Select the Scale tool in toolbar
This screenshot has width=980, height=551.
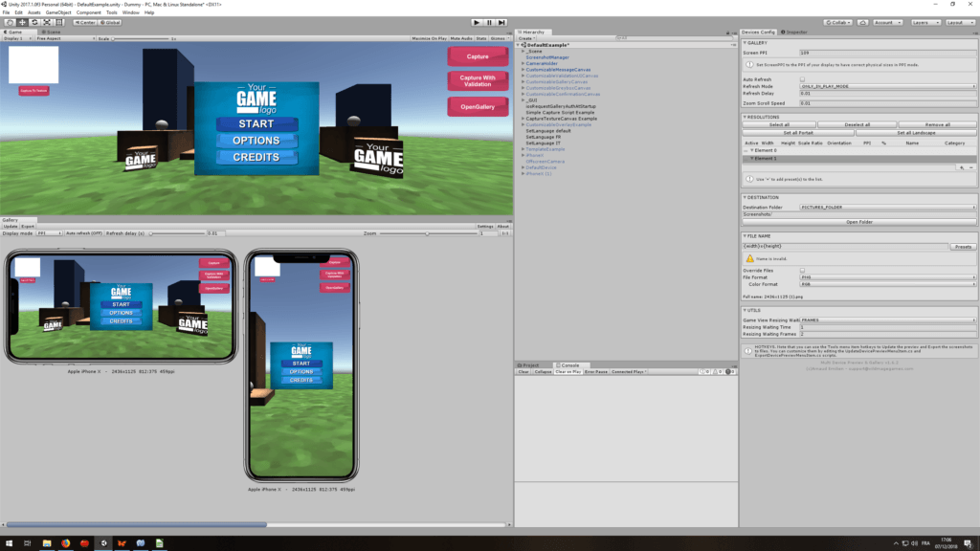pos(47,22)
